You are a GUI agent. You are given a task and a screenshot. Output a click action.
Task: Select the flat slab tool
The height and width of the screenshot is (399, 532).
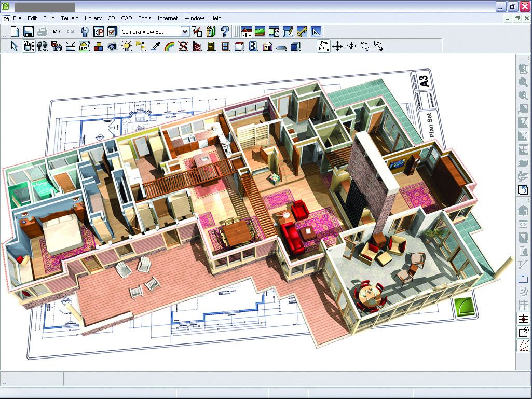pos(281,48)
